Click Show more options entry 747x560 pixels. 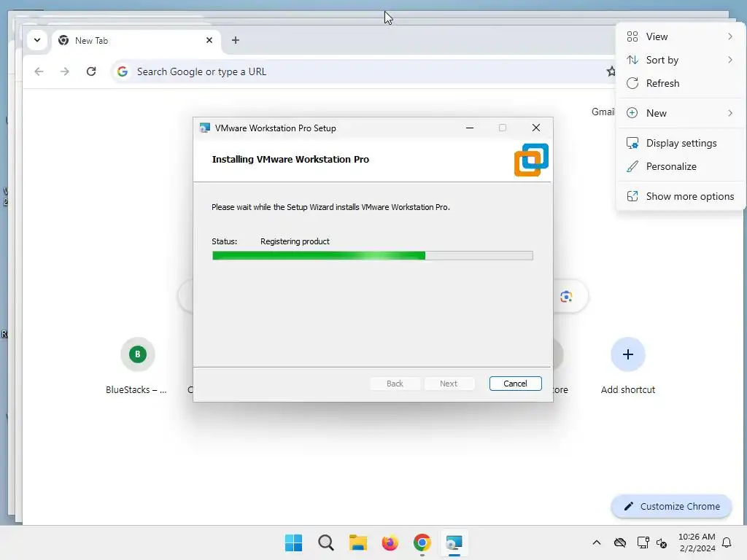click(x=681, y=196)
